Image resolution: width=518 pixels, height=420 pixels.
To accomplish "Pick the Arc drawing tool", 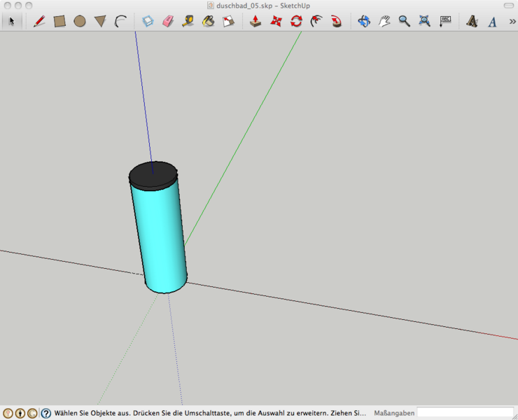I will (120, 21).
